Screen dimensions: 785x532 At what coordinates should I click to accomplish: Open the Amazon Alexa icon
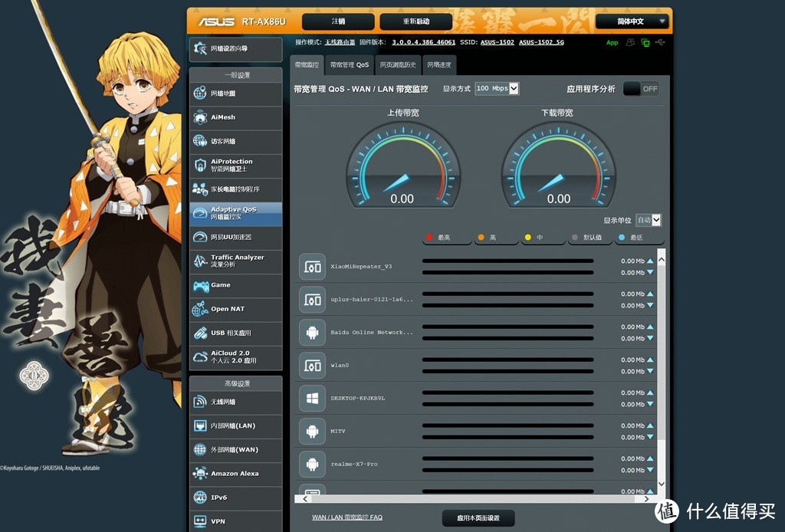pos(200,474)
